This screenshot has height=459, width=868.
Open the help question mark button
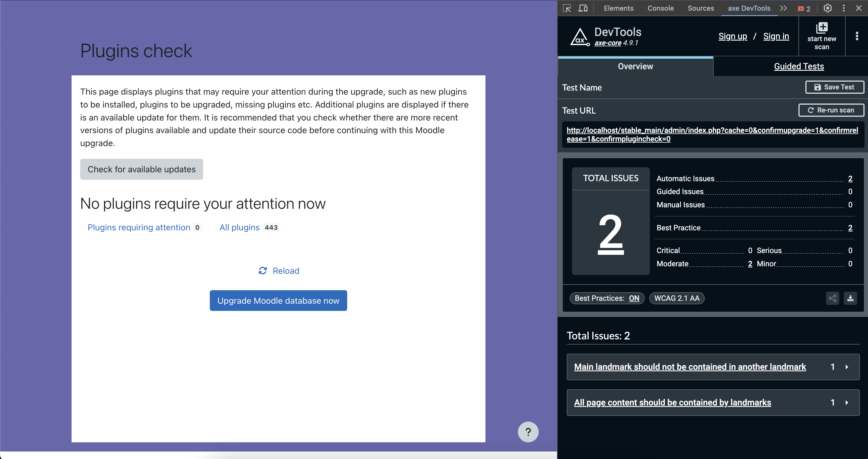tap(528, 432)
